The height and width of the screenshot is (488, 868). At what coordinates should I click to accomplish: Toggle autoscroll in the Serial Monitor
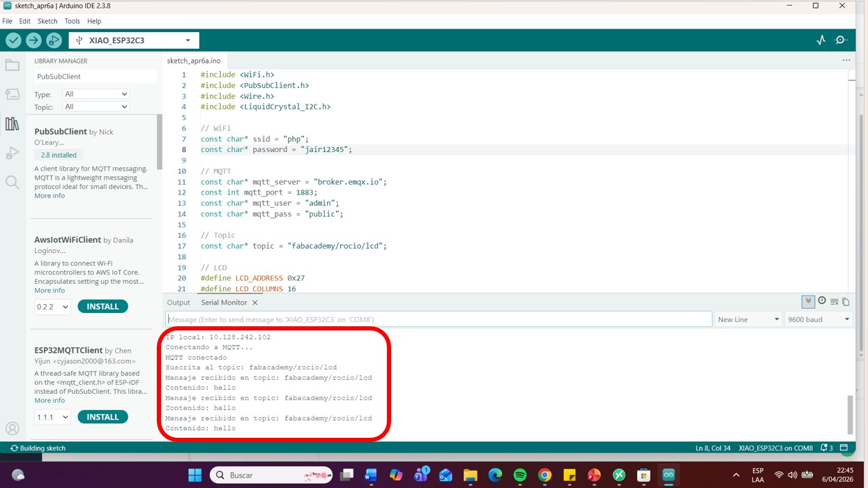(x=808, y=302)
